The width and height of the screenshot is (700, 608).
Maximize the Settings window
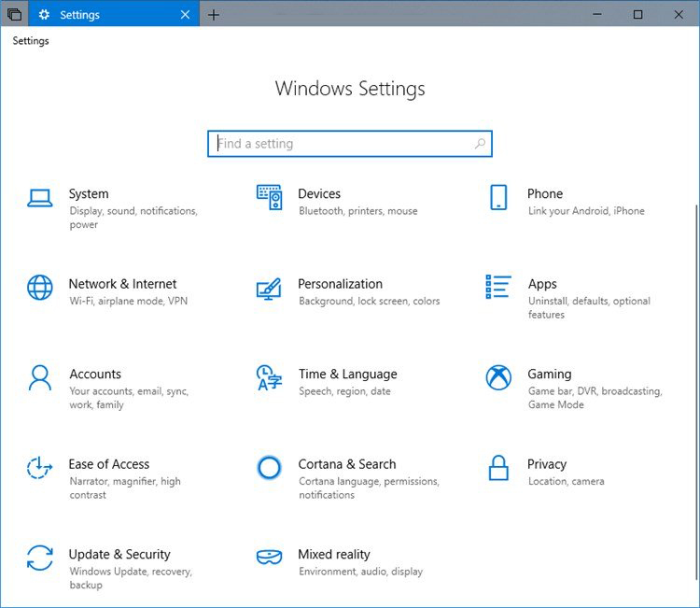(638, 15)
